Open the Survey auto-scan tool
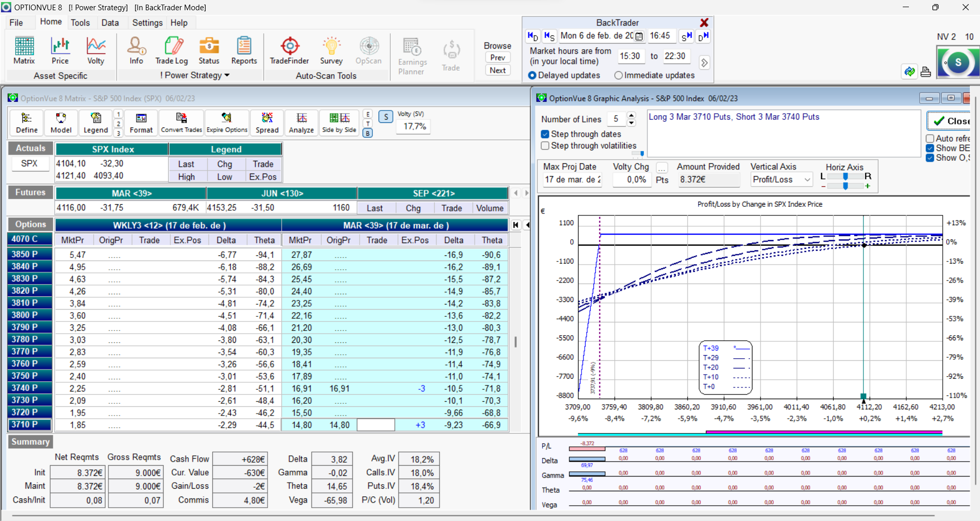The height and width of the screenshot is (521, 980). (x=331, y=51)
